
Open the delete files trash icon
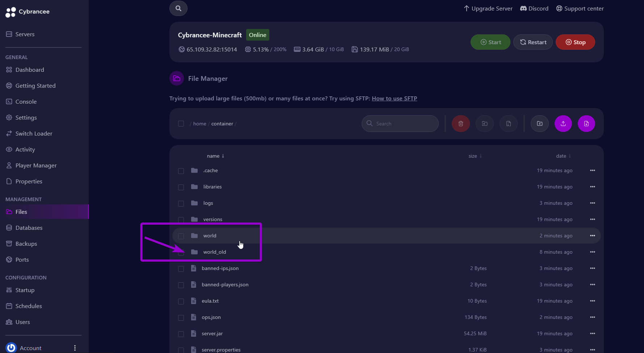point(460,124)
